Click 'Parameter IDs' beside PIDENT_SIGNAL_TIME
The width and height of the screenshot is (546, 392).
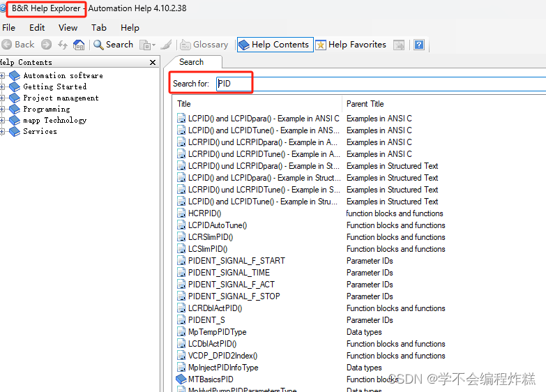(x=370, y=273)
